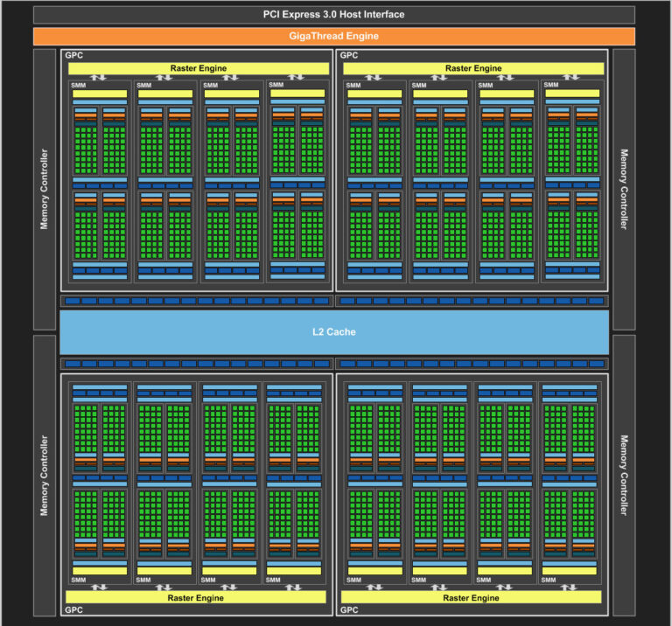Select the Raster Engine in upper-left GPC

point(199,68)
